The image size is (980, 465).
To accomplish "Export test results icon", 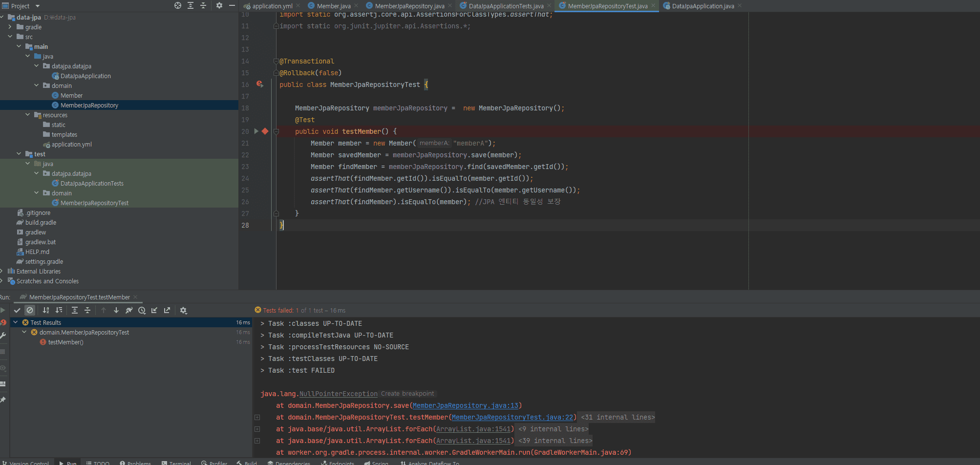I will point(167,310).
